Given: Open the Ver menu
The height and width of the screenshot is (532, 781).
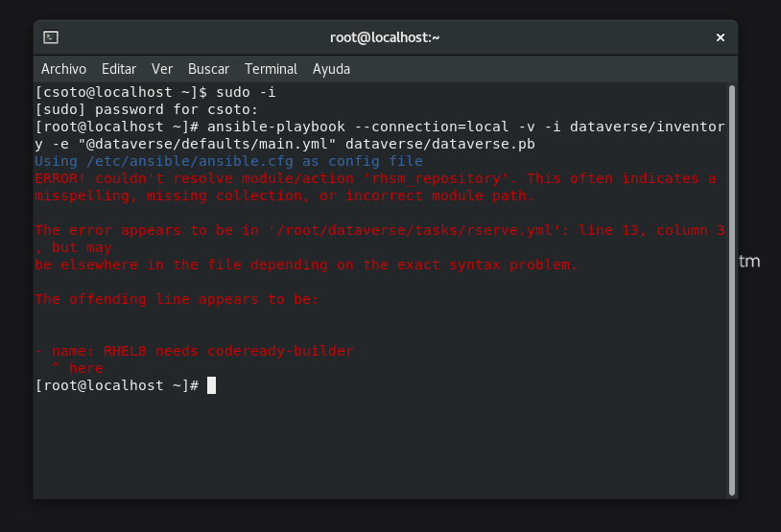Looking at the screenshot, I should point(162,69).
